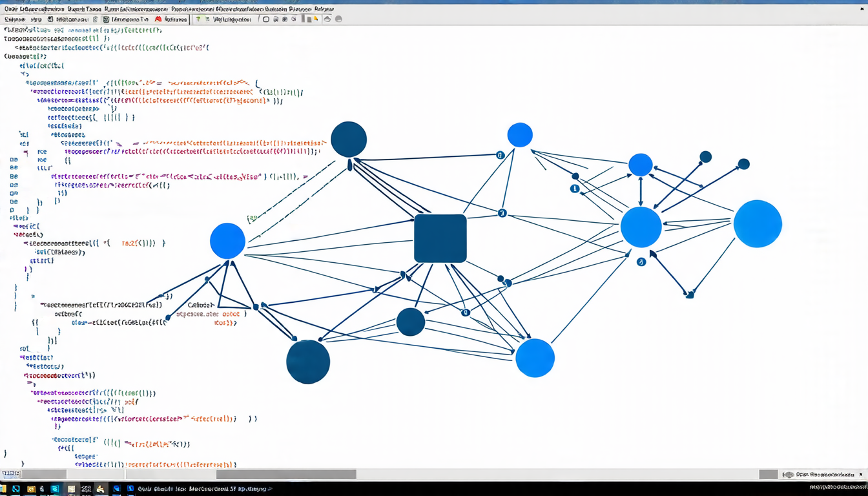Select the largest bright blue node on far right
Viewport: 868px width, 496px height.
[x=758, y=223]
